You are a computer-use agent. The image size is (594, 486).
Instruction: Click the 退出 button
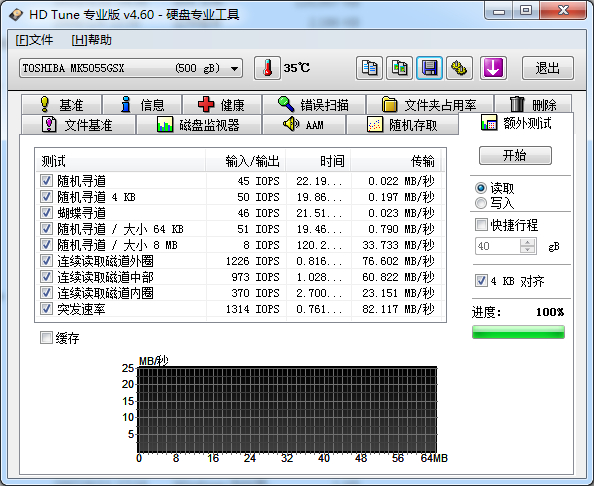click(548, 68)
